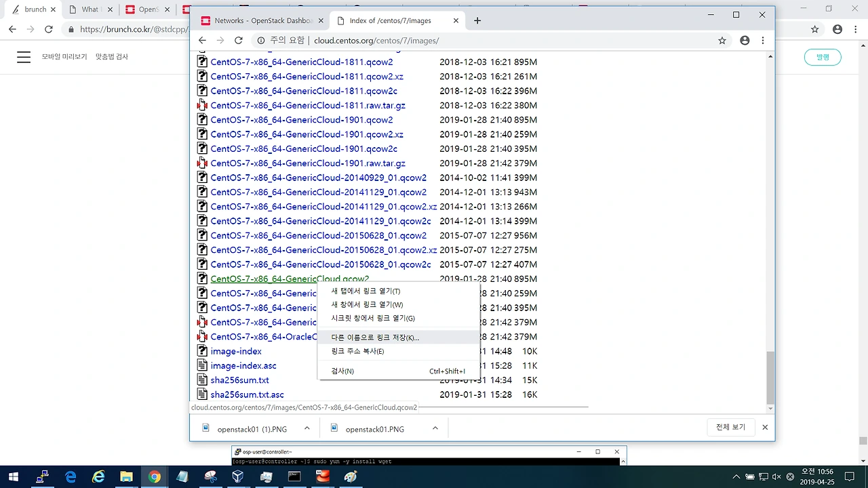This screenshot has width=868, height=488.
Task: Open CentOS-7-x86_64-GenericCloud-20150628_01.qcow2c link
Action: [321, 264]
